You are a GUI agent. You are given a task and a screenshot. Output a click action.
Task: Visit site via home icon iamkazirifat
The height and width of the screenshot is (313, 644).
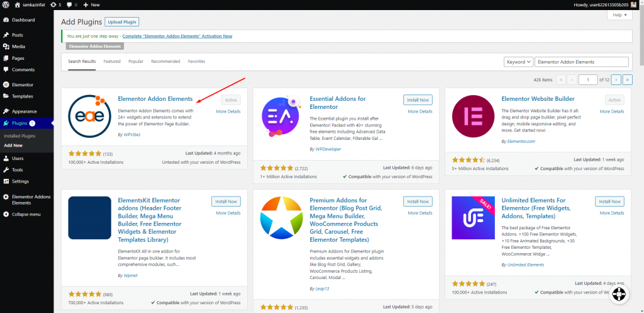click(x=31, y=4)
